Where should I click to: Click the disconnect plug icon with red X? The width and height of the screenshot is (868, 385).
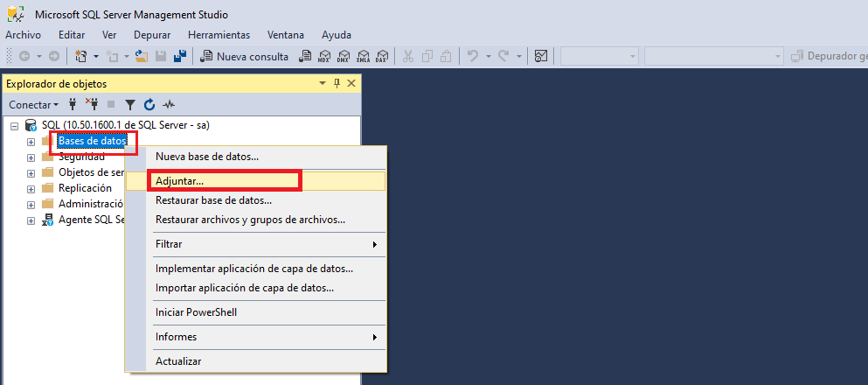pos(92,104)
